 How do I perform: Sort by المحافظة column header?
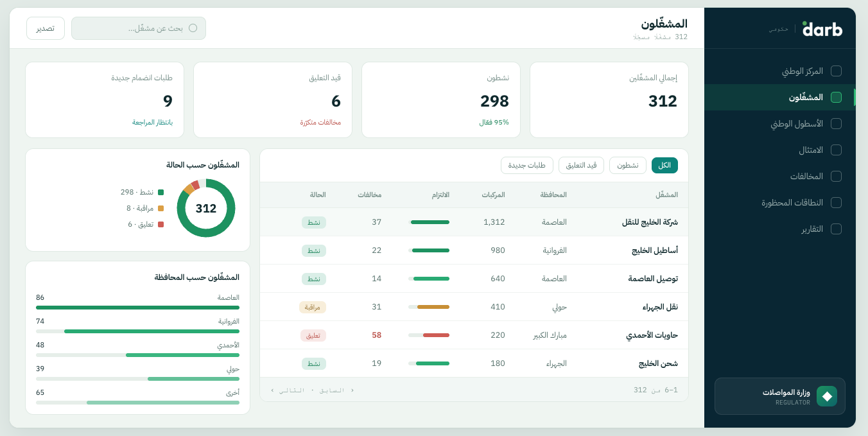pyautogui.click(x=553, y=195)
